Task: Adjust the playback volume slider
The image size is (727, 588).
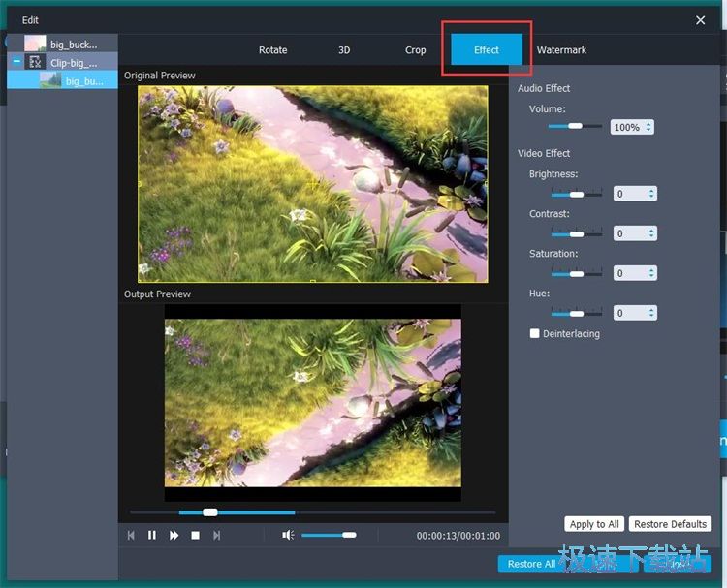Action: 329,535
